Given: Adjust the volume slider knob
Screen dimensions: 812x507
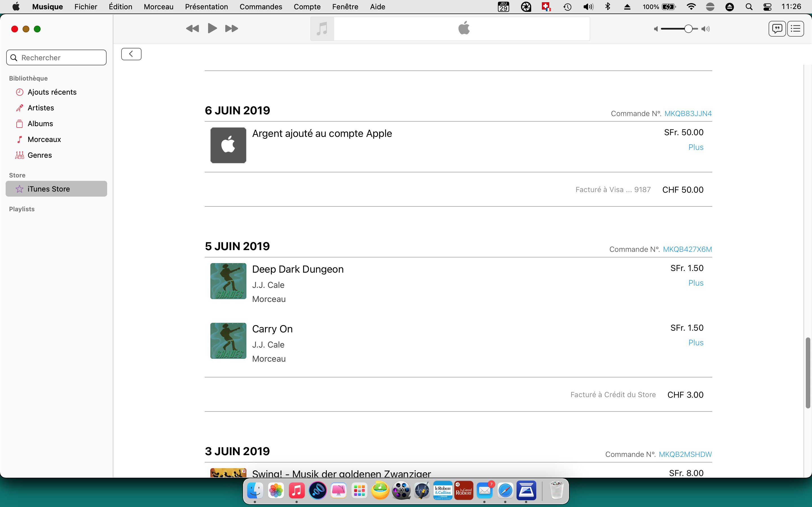Looking at the screenshot, I should tap(688, 29).
